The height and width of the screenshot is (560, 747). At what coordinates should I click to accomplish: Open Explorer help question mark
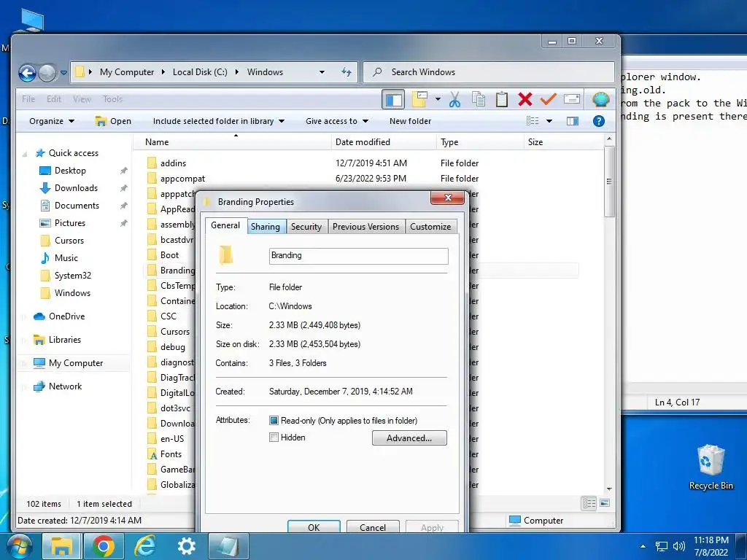point(598,121)
